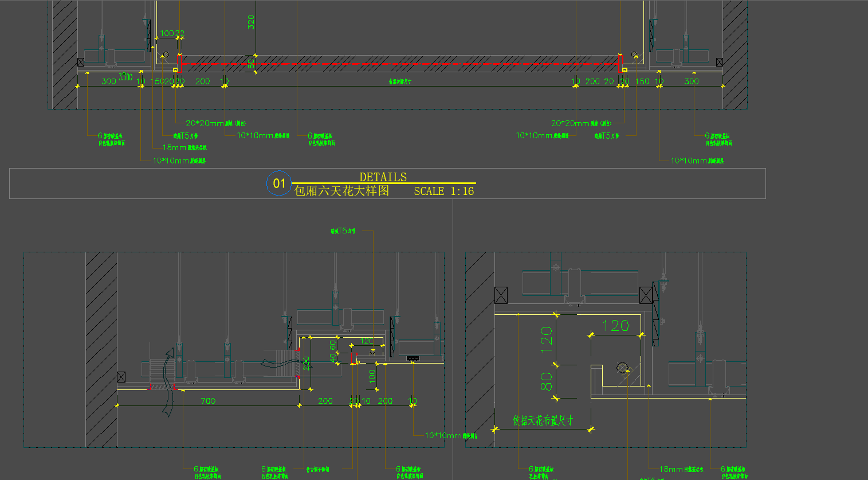Screen dimensions: 868x480
Task: Click the 80 dimension in enlarged right detail
Action: 546,381
